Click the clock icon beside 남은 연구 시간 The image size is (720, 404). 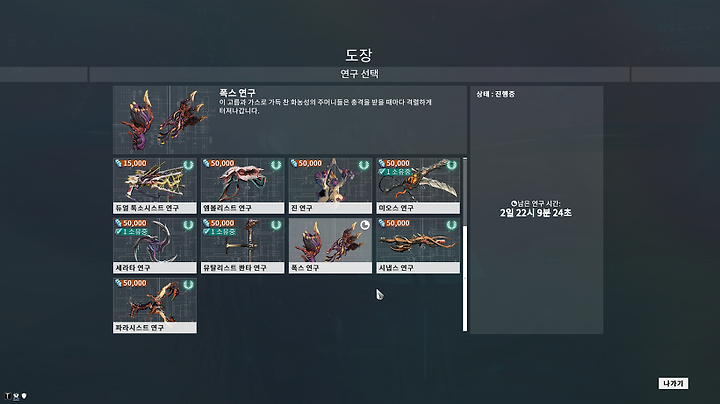click(514, 203)
